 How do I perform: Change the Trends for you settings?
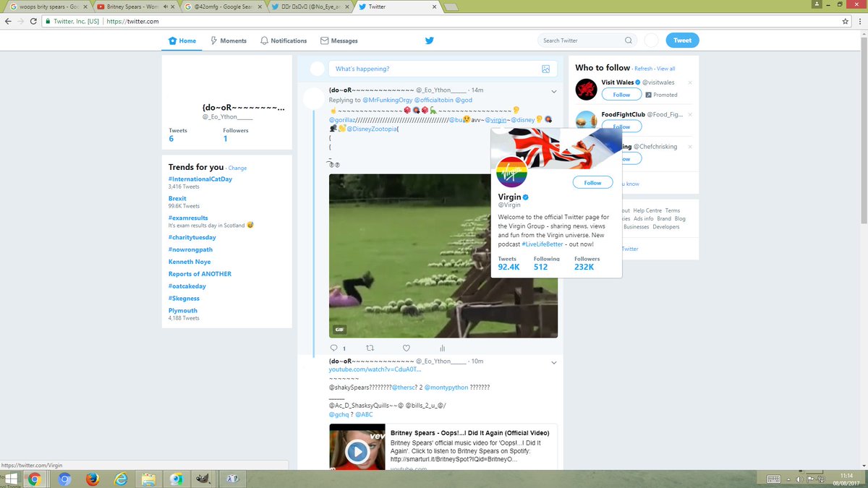pyautogui.click(x=238, y=168)
